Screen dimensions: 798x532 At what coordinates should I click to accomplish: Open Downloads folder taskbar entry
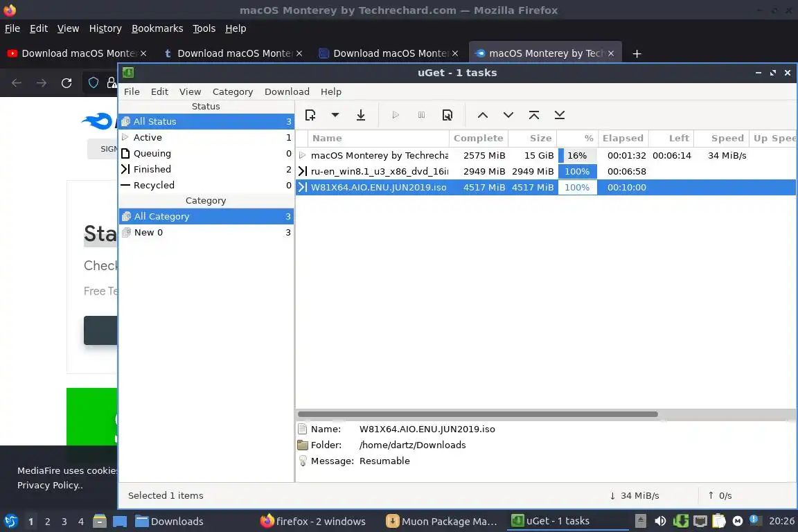click(170, 522)
